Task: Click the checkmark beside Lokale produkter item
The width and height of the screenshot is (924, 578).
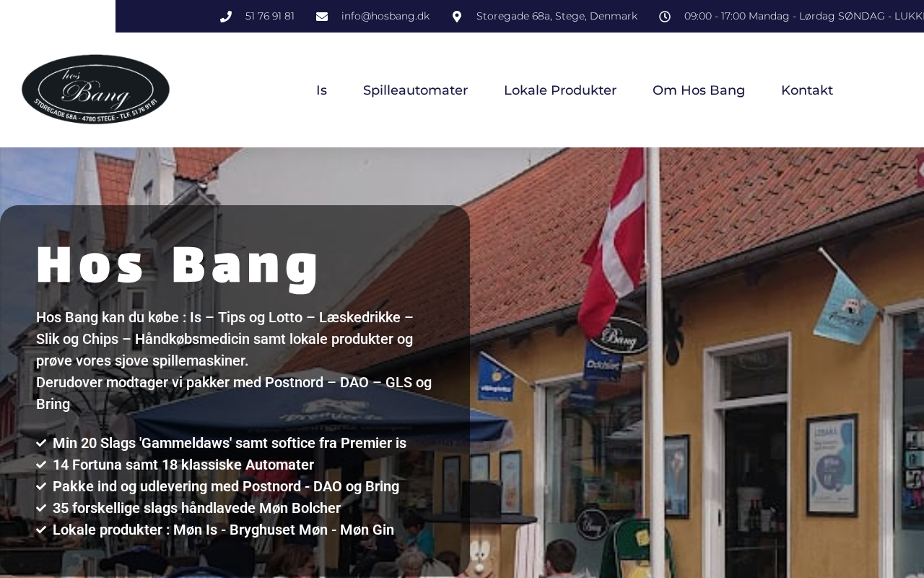Action: (41, 530)
